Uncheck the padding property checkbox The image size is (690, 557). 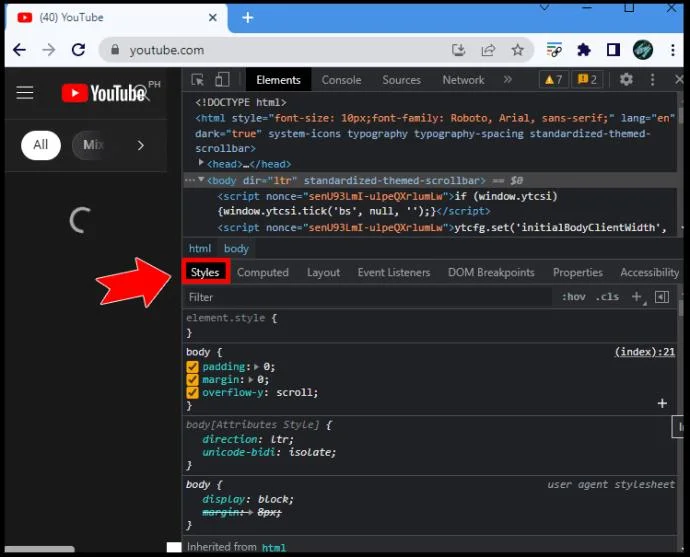192,367
